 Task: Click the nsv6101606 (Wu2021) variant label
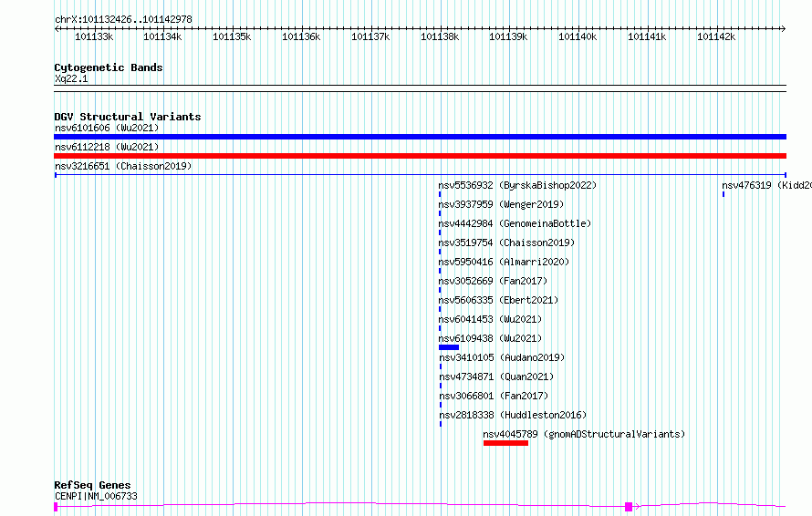pyautogui.click(x=107, y=128)
